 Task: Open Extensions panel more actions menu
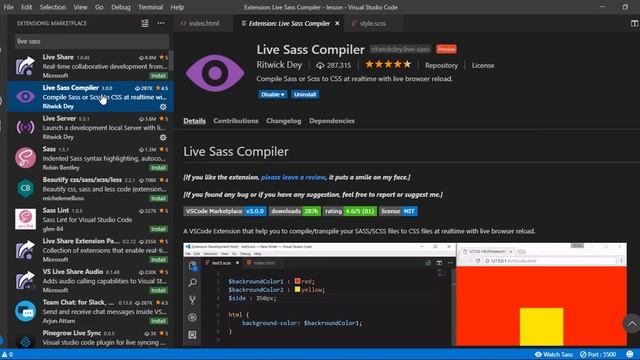coord(161,23)
